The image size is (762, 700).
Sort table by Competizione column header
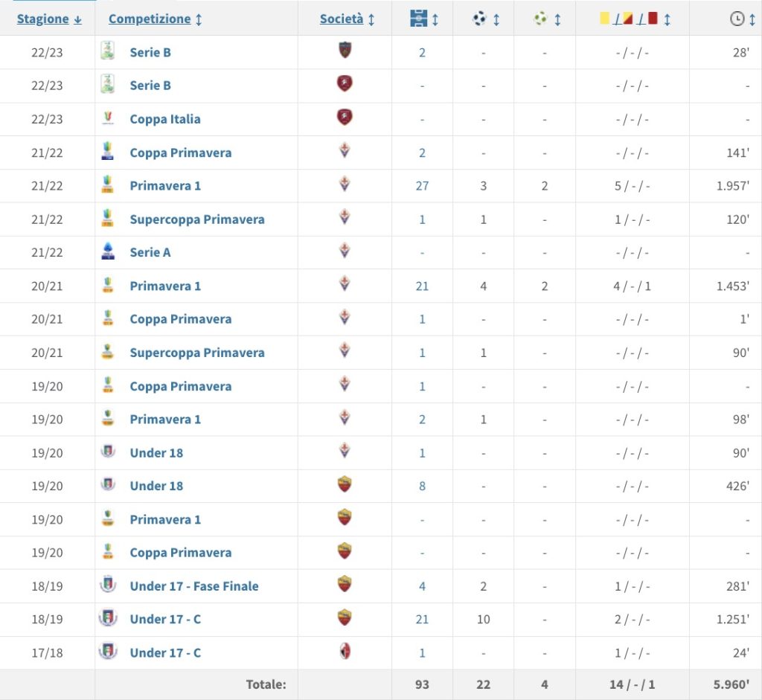155,19
